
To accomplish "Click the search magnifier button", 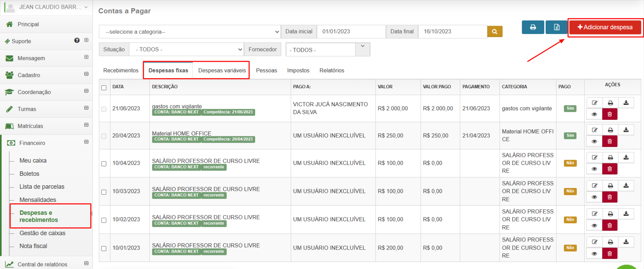I will click(x=495, y=32).
